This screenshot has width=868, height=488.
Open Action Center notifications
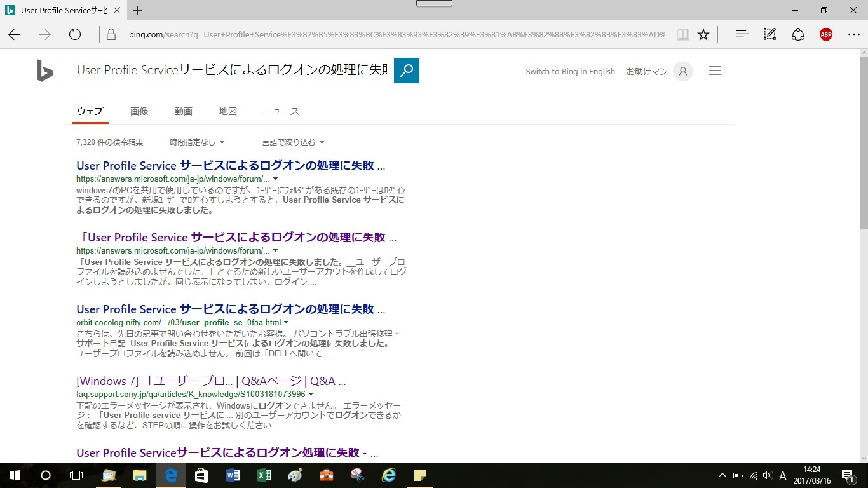coord(848,475)
